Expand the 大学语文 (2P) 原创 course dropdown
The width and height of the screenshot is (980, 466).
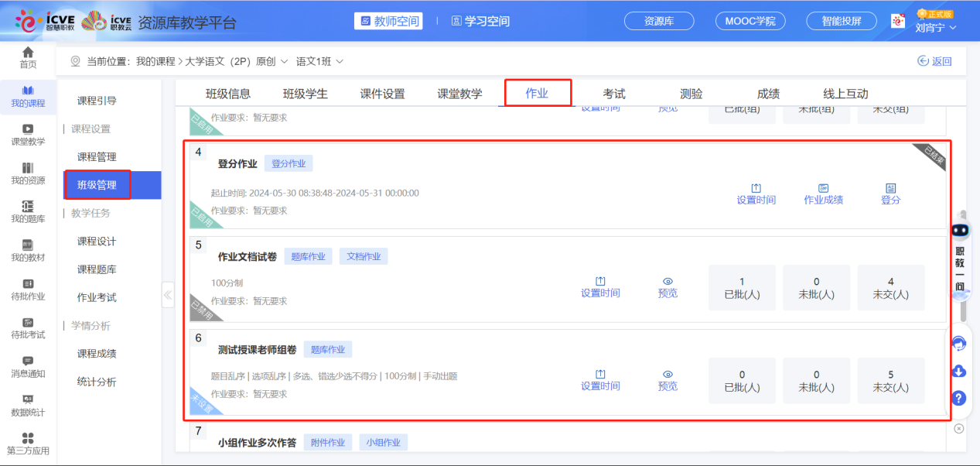pyautogui.click(x=283, y=61)
